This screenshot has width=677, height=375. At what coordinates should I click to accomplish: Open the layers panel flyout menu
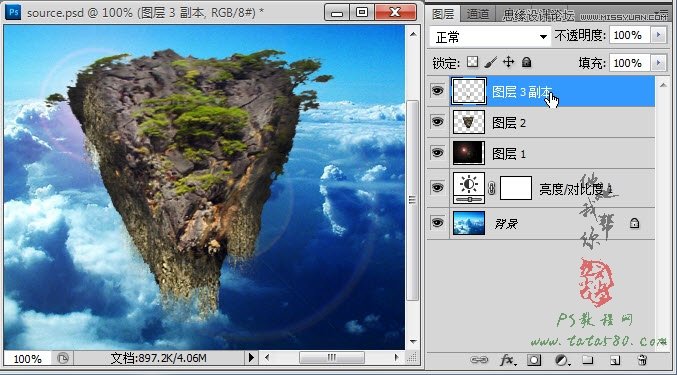point(662,13)
